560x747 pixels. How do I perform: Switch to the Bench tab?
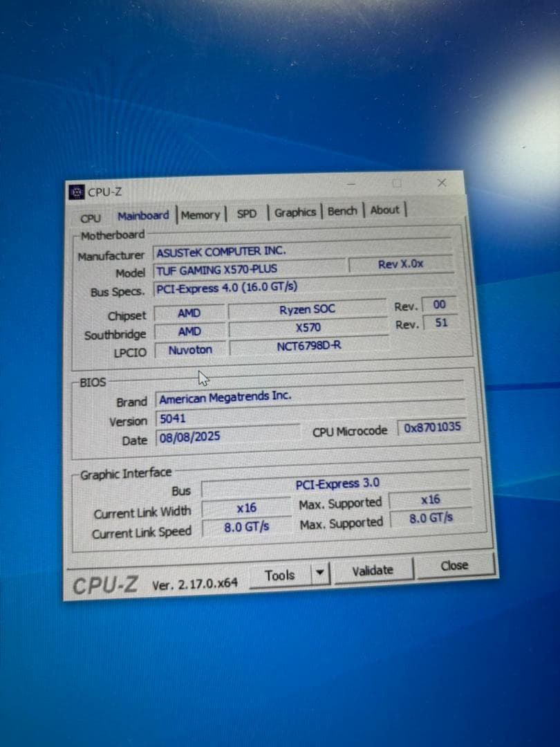coord(342,212)
